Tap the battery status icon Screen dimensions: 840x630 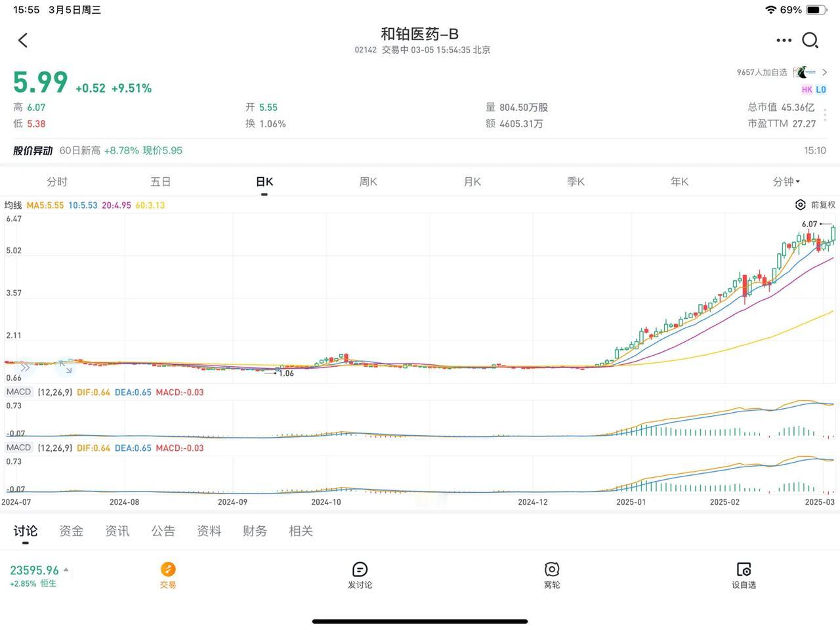[x=816, y=10]
